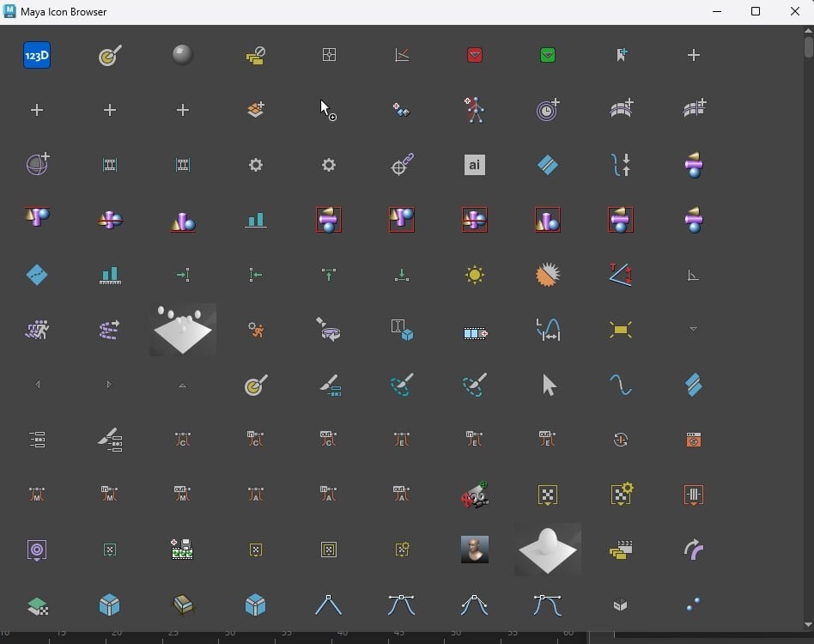Select the 'in C' tangent curve icon

click(255, 439)
